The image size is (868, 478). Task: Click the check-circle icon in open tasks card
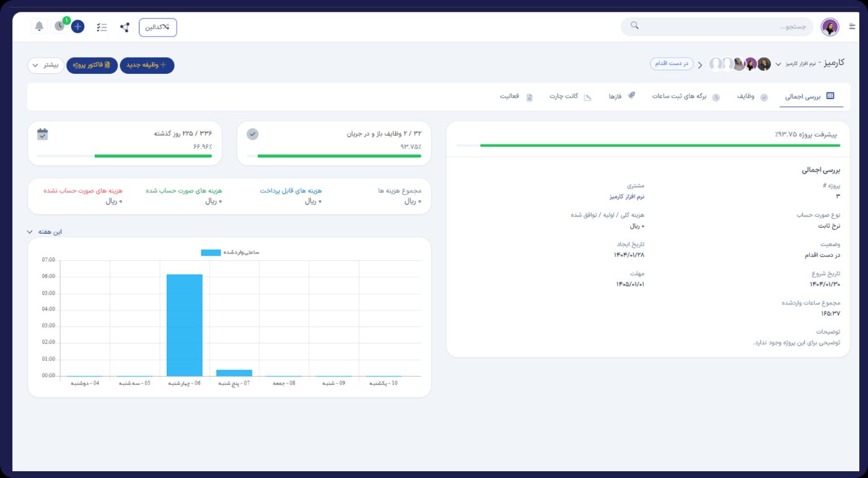coord(252,134)
